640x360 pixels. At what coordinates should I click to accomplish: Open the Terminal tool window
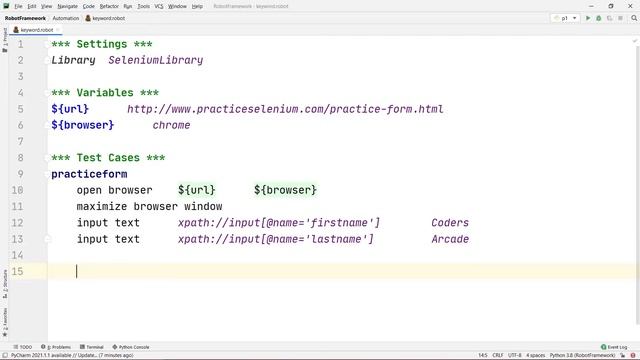click(92, 347)
